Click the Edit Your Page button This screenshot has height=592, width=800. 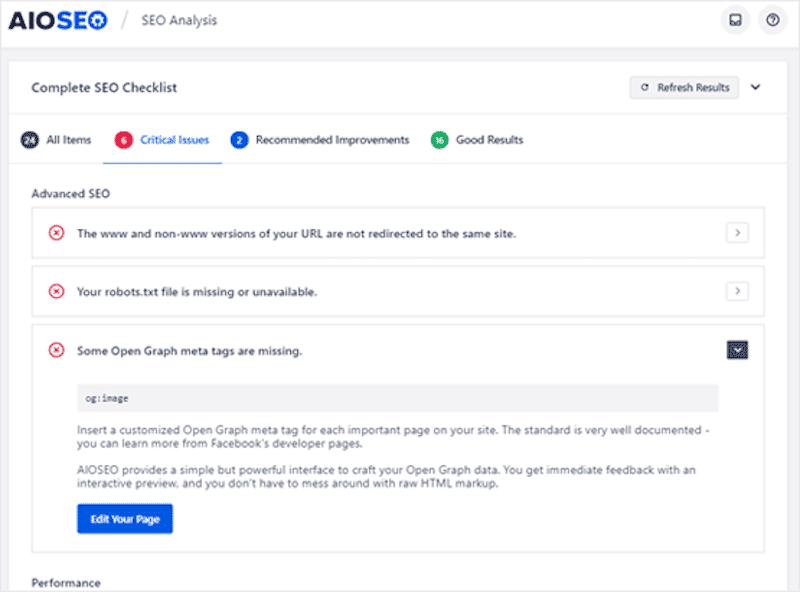coord(124,518)
